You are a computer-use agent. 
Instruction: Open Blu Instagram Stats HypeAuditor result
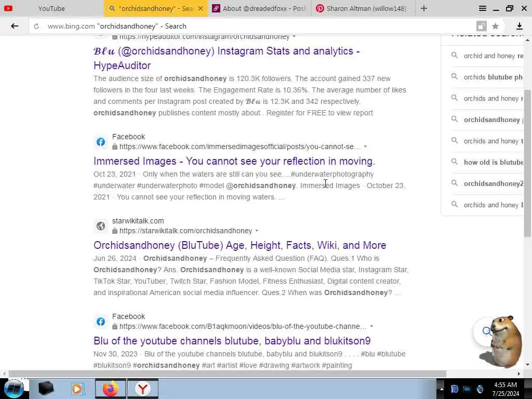point(227,58)
